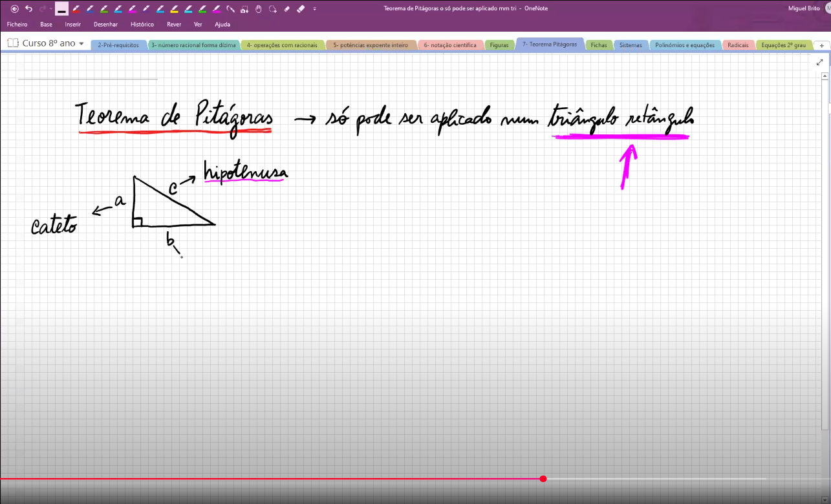Open the insert space tool
Screen dimensions: 831x504
pyautogui.click(x=244, y=9)
